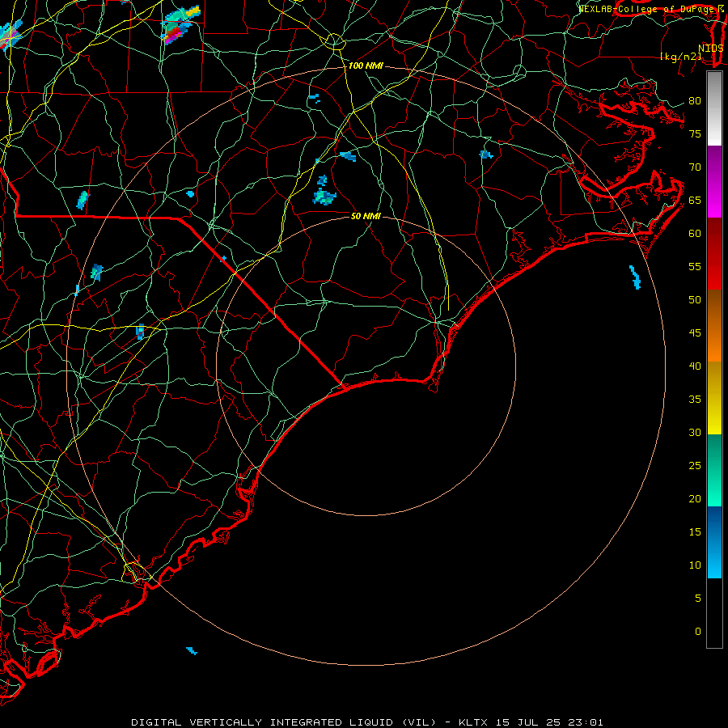Click the "30" value on the color scale
This screenshot has width=728, height=728.
tap(695, 432)
